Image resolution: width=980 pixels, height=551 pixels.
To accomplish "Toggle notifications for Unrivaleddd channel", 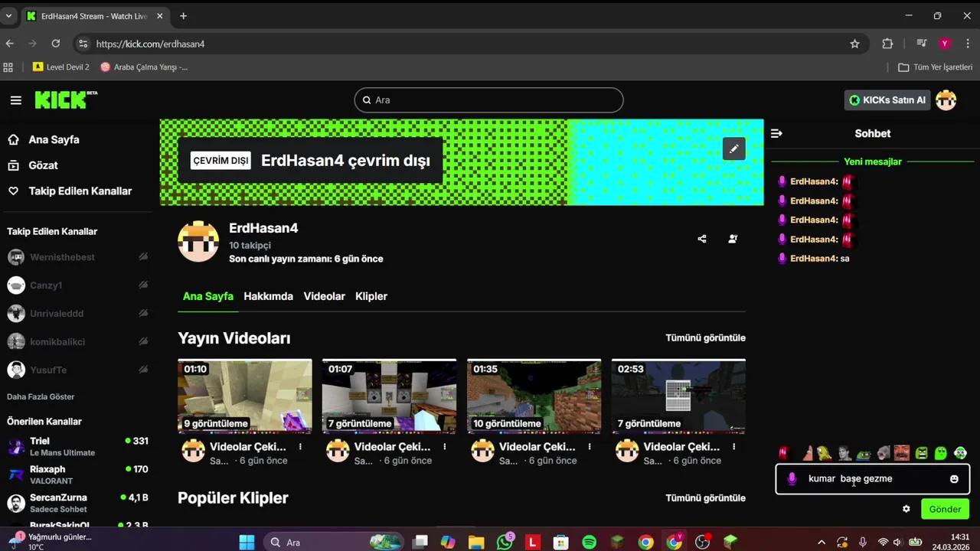I will (143, 313).
